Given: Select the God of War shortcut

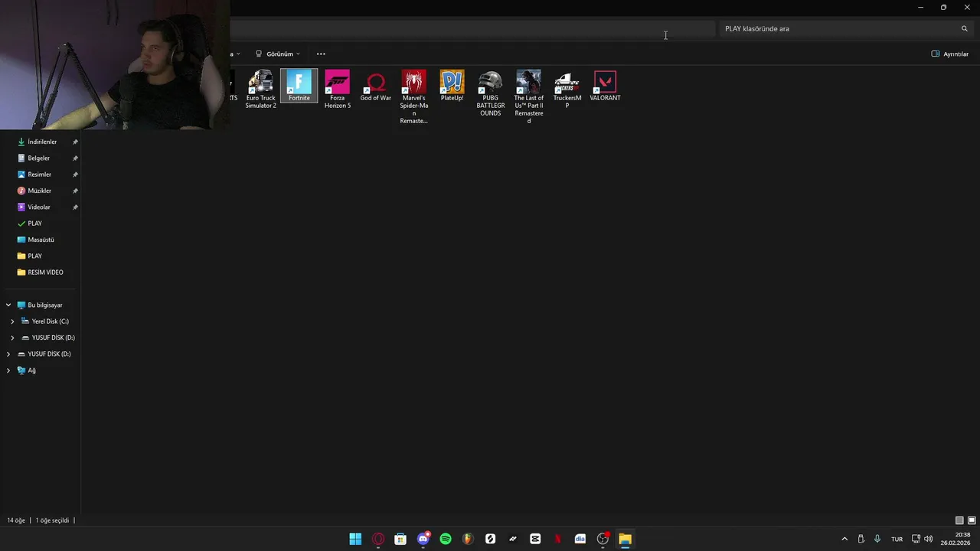Looking at the screenshot, I should tap(375, 86).
